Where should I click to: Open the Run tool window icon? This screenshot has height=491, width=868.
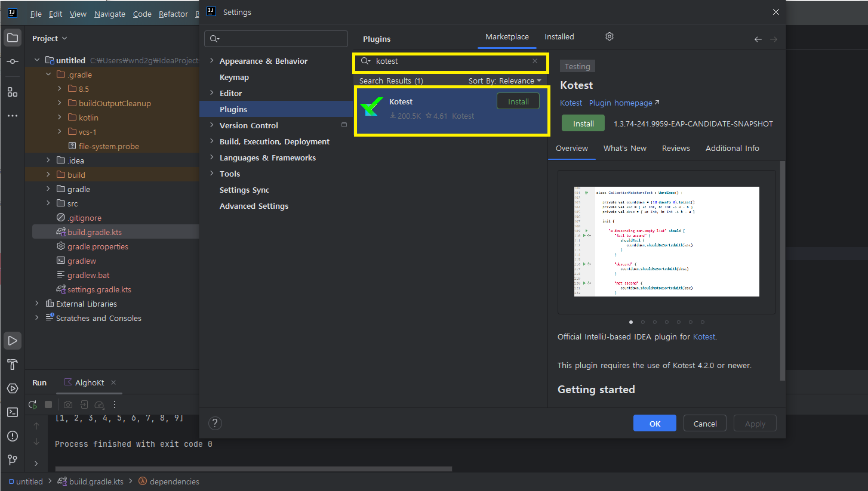pyautogui.click(x=13, y=341)
